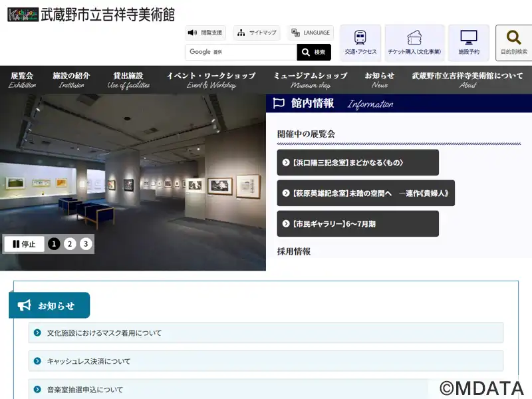
Task: Select slide 3 indicator
Action: 86,244
